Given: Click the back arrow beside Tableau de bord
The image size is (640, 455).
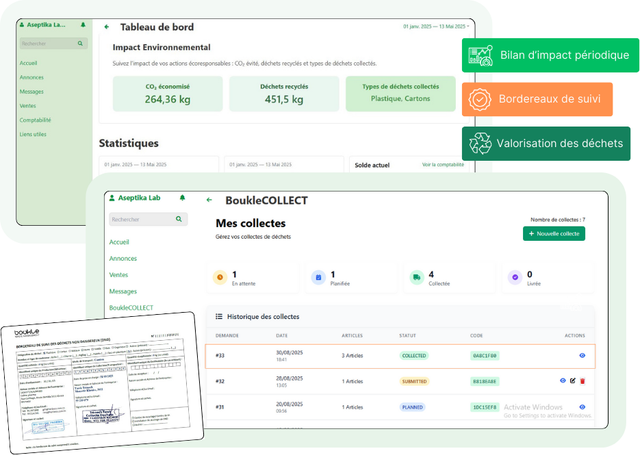Looking at the screenshot, I should 107,27.
